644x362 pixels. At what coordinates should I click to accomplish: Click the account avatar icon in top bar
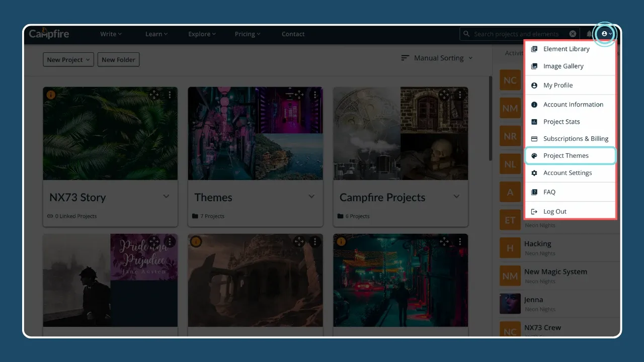coord(604,34)
